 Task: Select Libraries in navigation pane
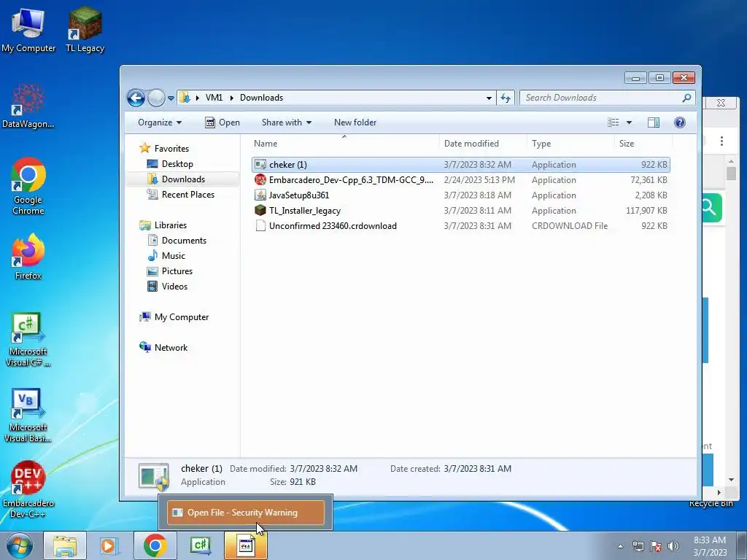(163, 225)
